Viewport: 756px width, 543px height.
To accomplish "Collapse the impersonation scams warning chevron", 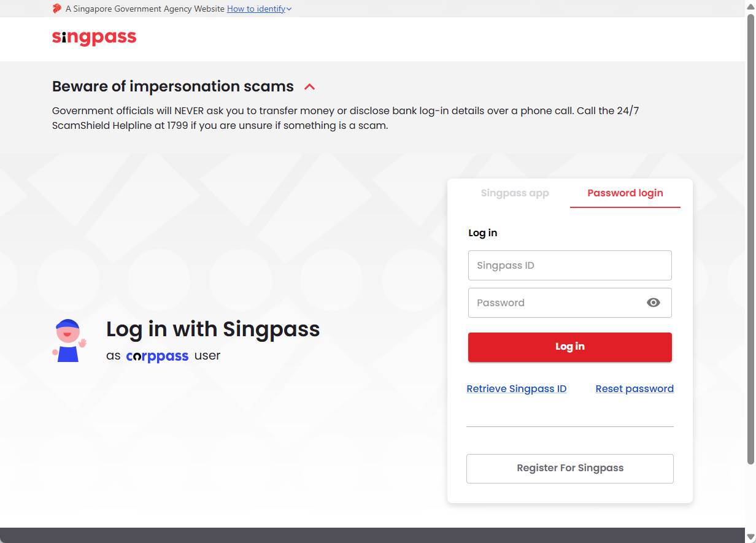I will coord(310,87).
